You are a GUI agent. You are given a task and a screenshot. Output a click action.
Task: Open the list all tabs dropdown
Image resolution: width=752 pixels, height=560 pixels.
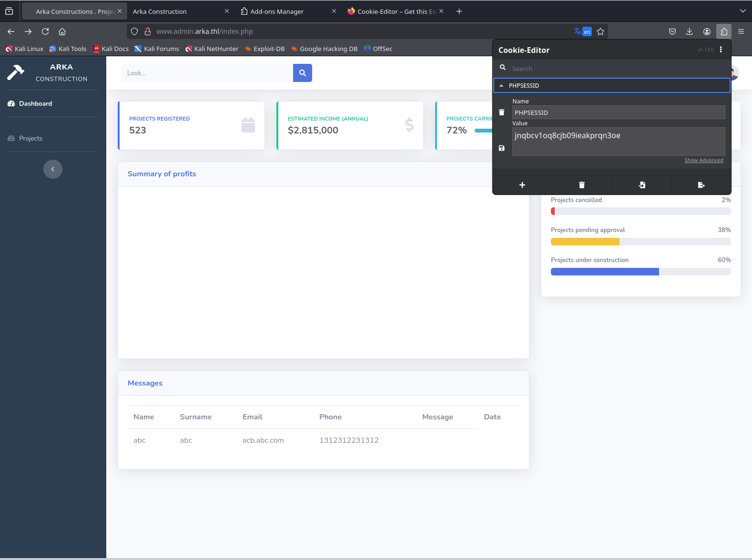pyautogui.click(x=742, y=11)
